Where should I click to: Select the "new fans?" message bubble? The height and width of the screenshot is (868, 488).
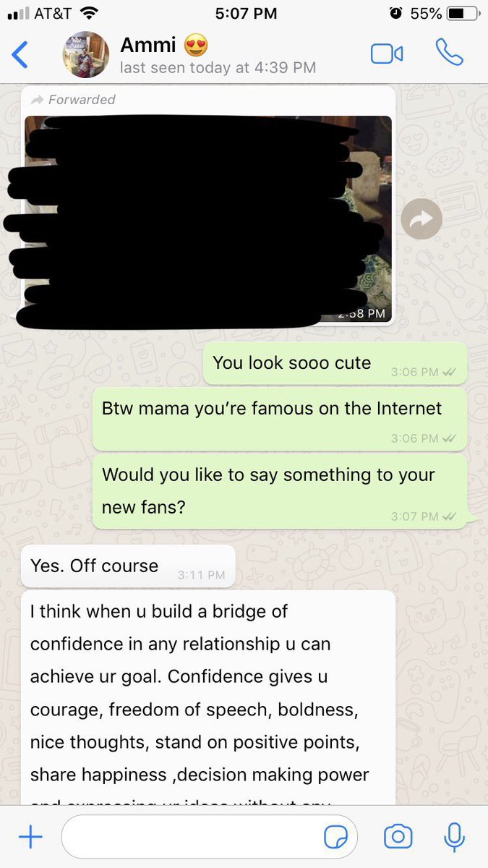(279, 491)
